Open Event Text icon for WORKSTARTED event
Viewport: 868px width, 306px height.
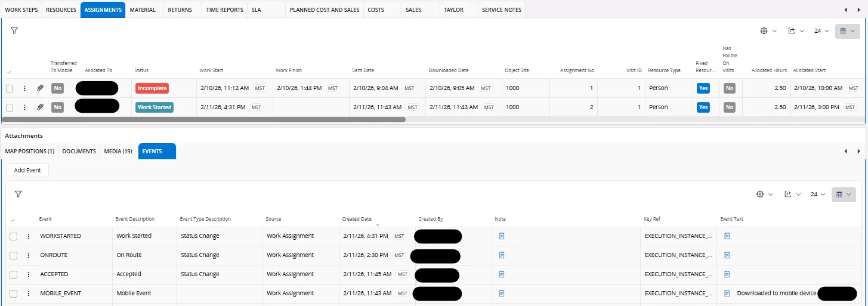[x=727, y=236]
